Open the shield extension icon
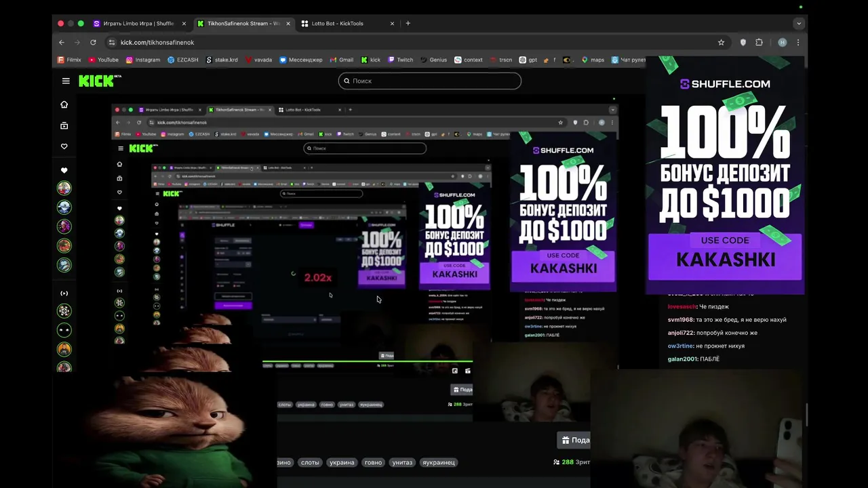This screenshot has height=488, width=868. (743, 42)
